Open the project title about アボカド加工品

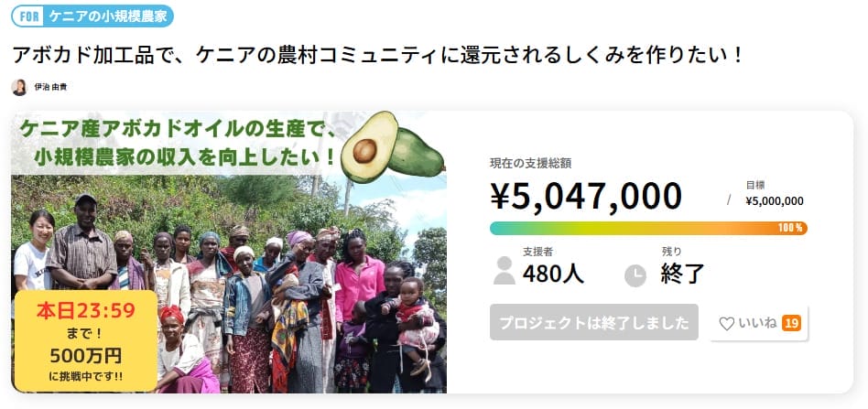pos(377,55)
